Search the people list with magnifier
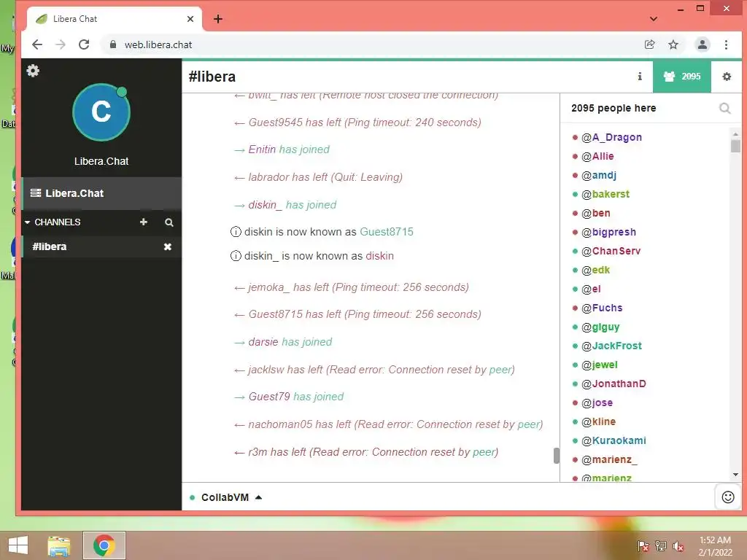747x560 pixels. [724, 109]
